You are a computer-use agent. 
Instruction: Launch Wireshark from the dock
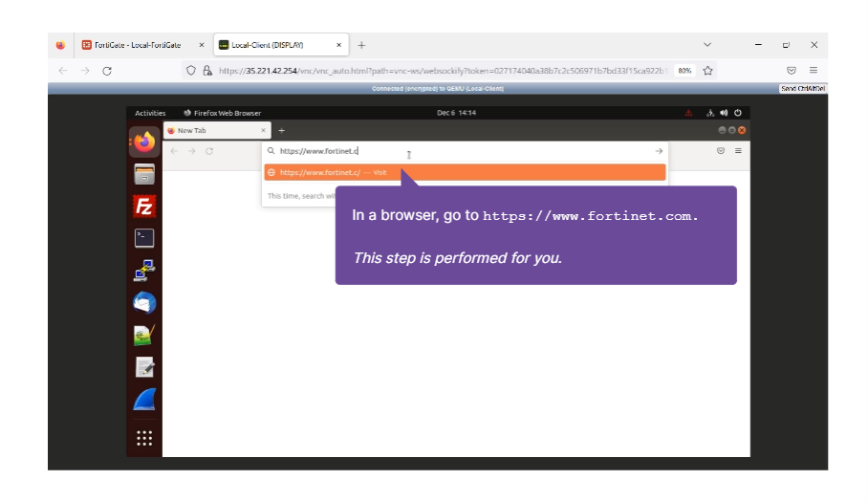(x=144, y=400)
